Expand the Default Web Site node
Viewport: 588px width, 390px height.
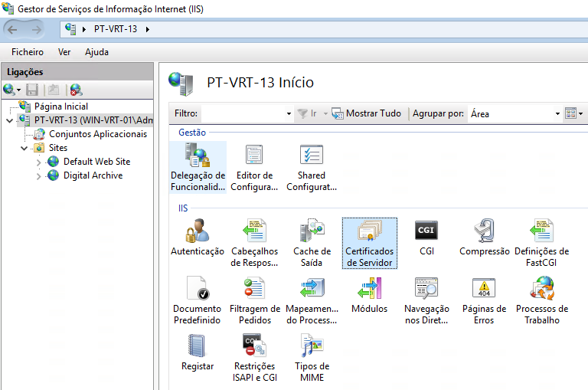pos(38,162)
